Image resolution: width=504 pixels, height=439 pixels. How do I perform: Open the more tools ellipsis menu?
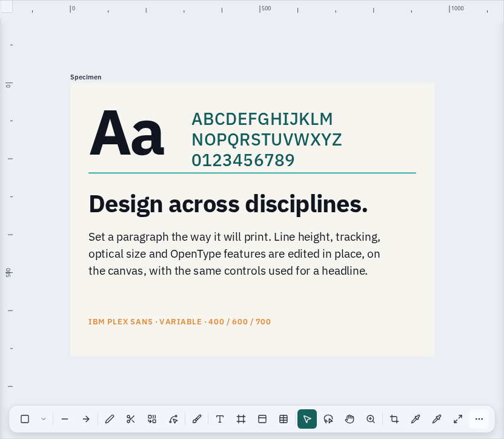coord(479,419)
